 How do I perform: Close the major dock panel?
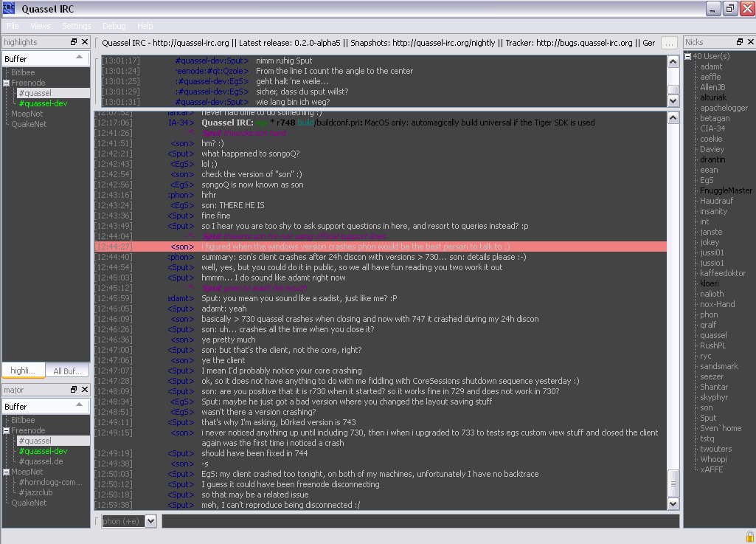(x=85, y=389)
